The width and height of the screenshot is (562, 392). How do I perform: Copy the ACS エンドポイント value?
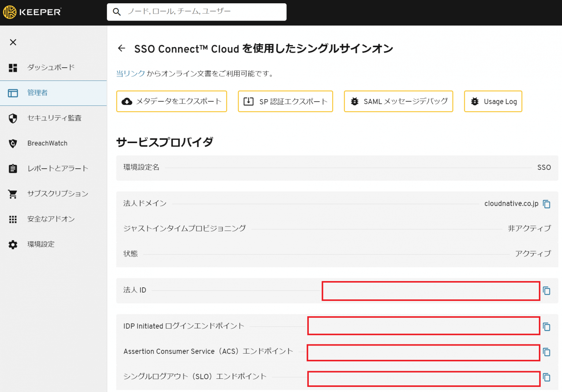(547, 352)
